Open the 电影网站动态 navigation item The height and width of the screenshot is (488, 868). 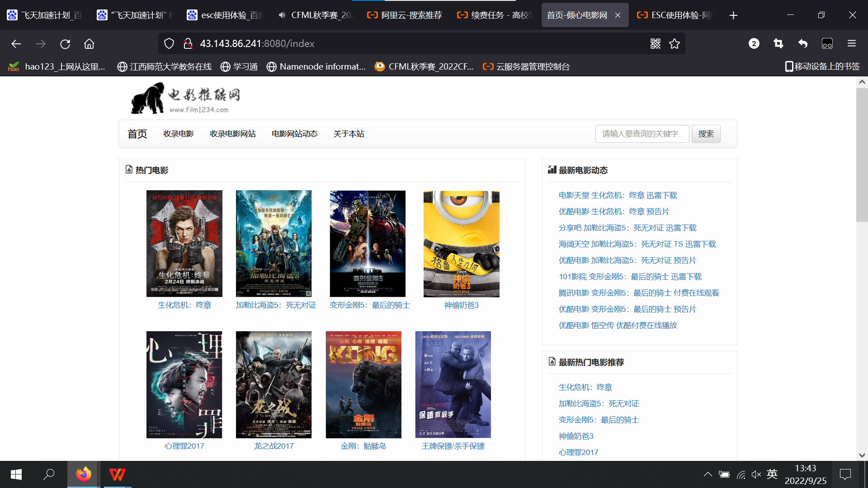pos(294,134)
